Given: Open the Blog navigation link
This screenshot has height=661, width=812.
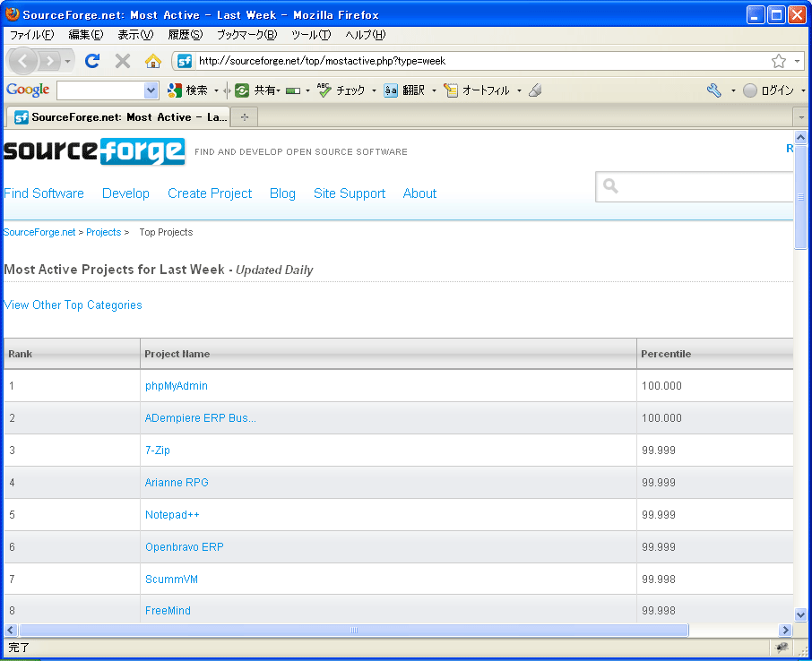Looking at the screenshot, I should [x=282, y=193].
